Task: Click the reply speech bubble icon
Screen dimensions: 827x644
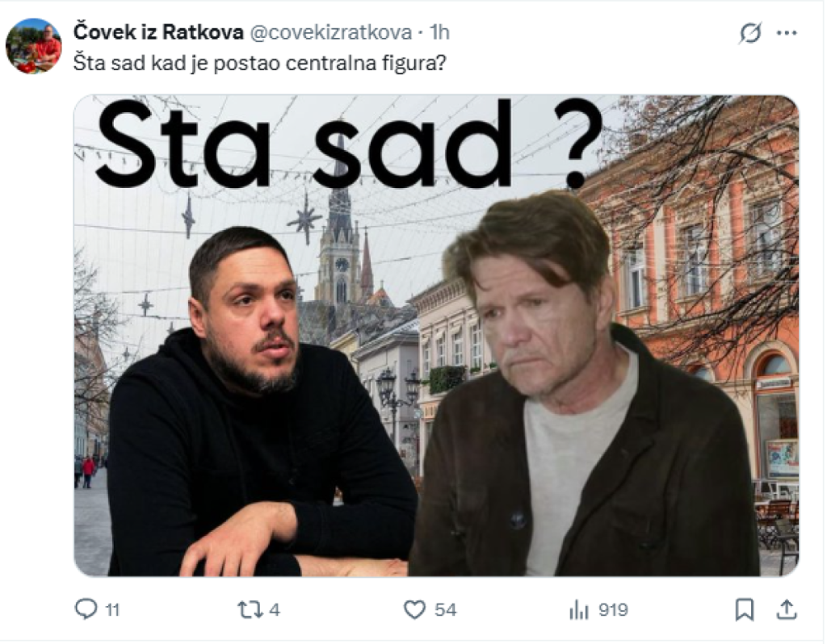Action: (x=86, y=609)
